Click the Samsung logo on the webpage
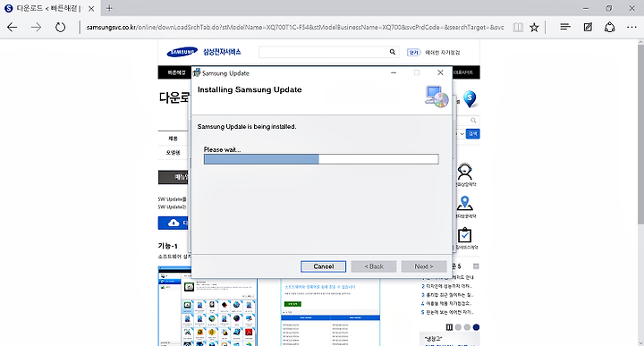 click(x=182, y=52)
